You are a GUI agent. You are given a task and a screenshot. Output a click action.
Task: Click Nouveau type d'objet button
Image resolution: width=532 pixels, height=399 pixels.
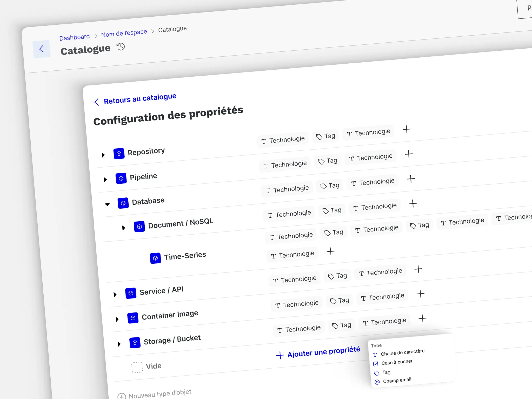155,394
